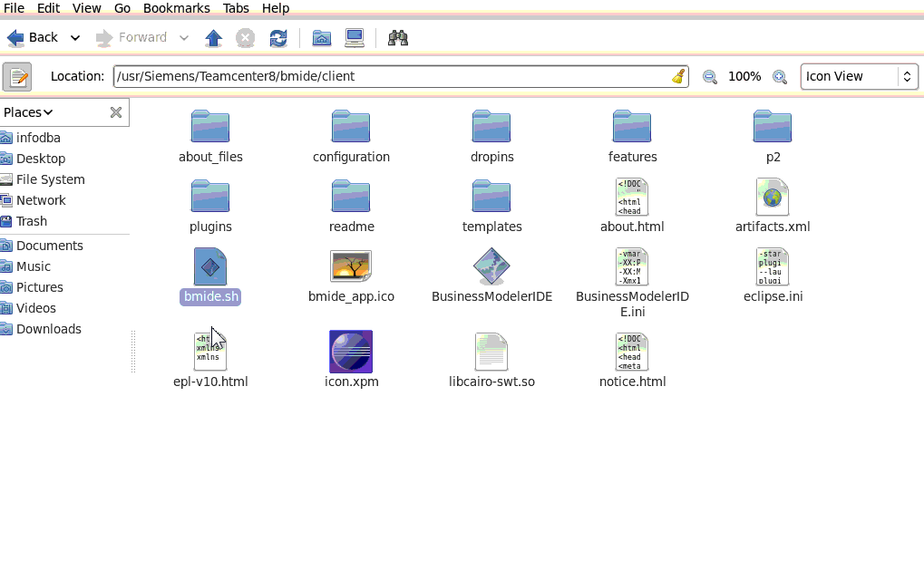Click the Stop loading icon
The height and width of the screenshot is (570, 924).
point(245,38)
